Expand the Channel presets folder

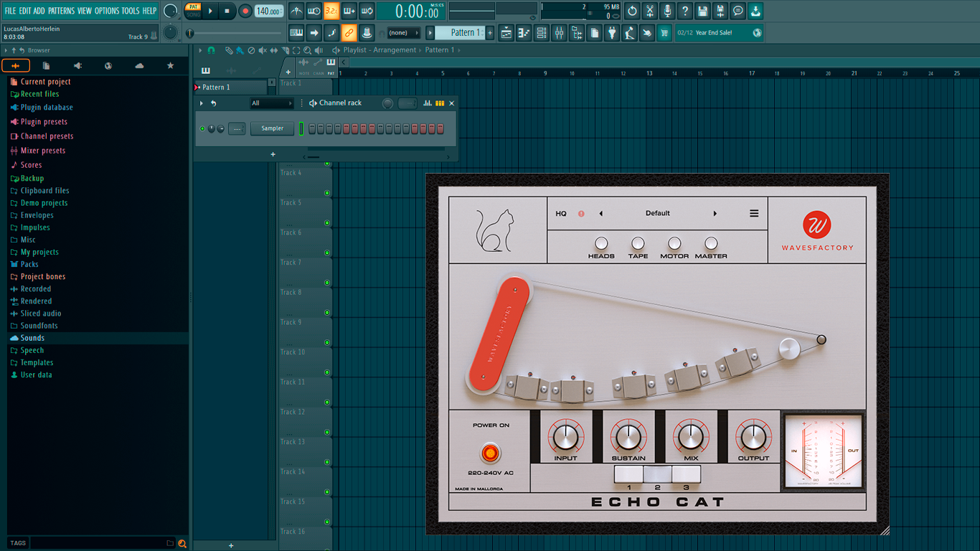pos(47,136)
